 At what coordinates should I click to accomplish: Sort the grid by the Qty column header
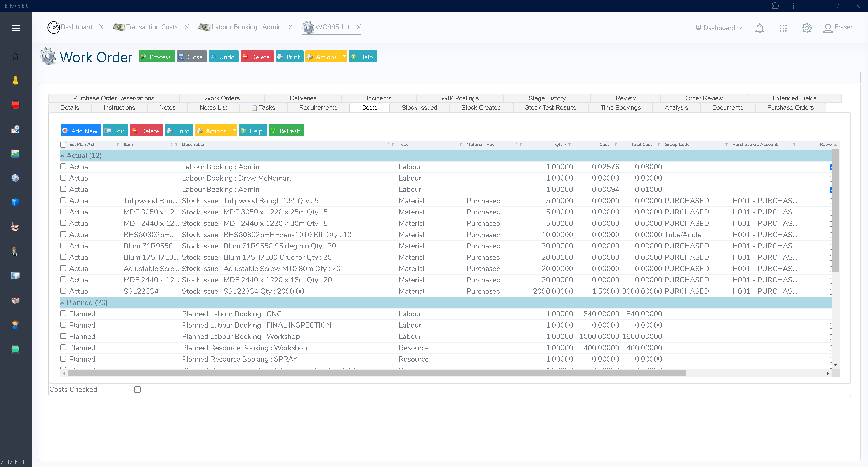[559, 145]
